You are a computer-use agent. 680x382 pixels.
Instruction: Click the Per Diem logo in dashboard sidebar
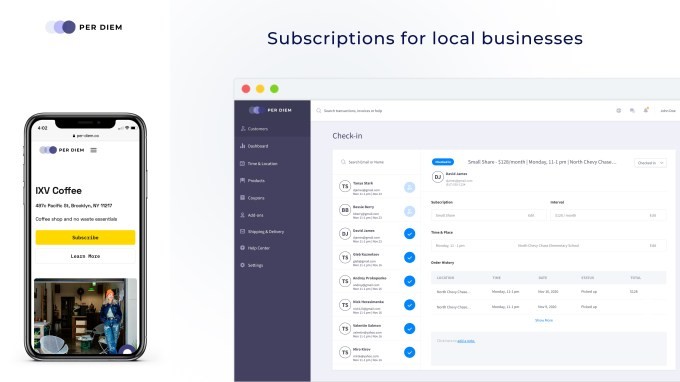(x=270, y=110)
